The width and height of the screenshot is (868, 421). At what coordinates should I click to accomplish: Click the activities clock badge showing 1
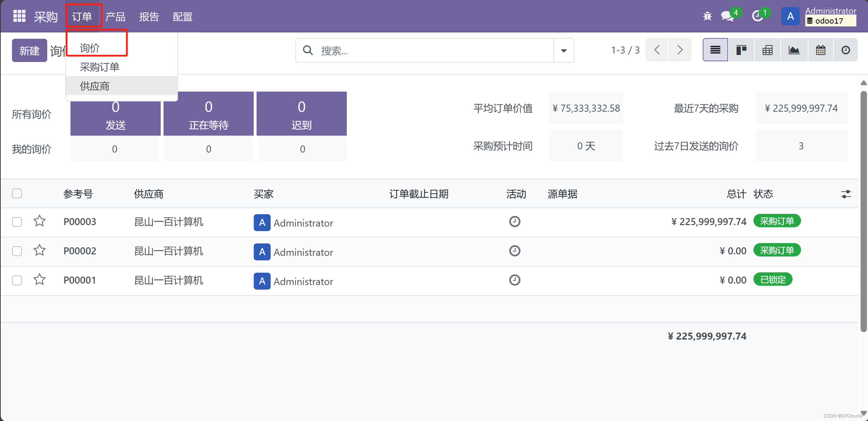tap(758, 16)
